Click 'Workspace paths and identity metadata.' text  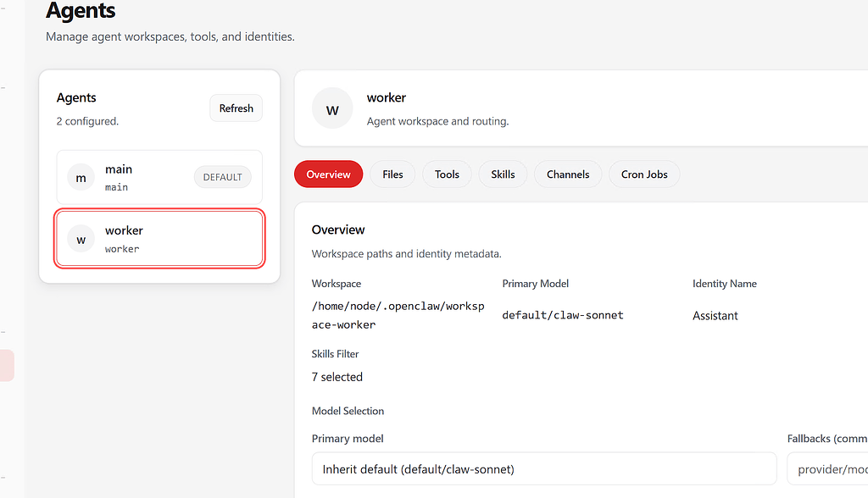406,254
